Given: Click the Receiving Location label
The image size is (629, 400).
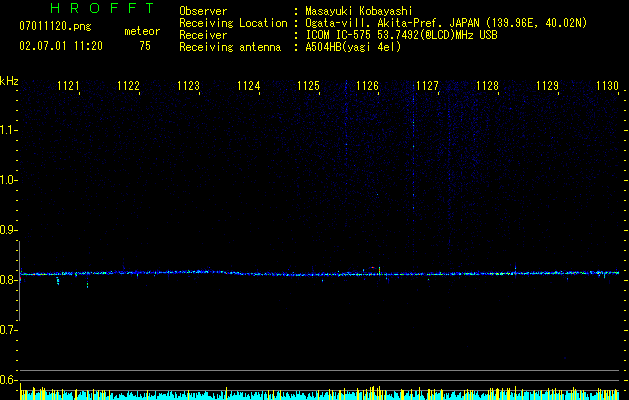Looking at the screenshot, I should click(x=233, y=23).
